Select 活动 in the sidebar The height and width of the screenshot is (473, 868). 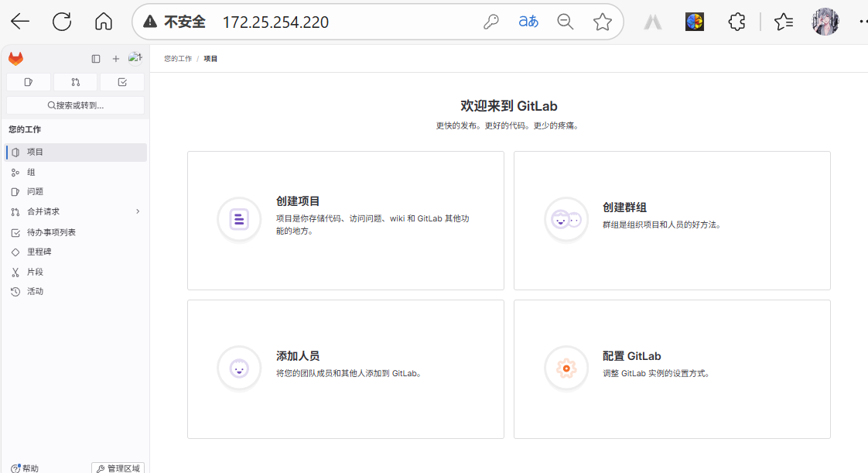point(76,291)
